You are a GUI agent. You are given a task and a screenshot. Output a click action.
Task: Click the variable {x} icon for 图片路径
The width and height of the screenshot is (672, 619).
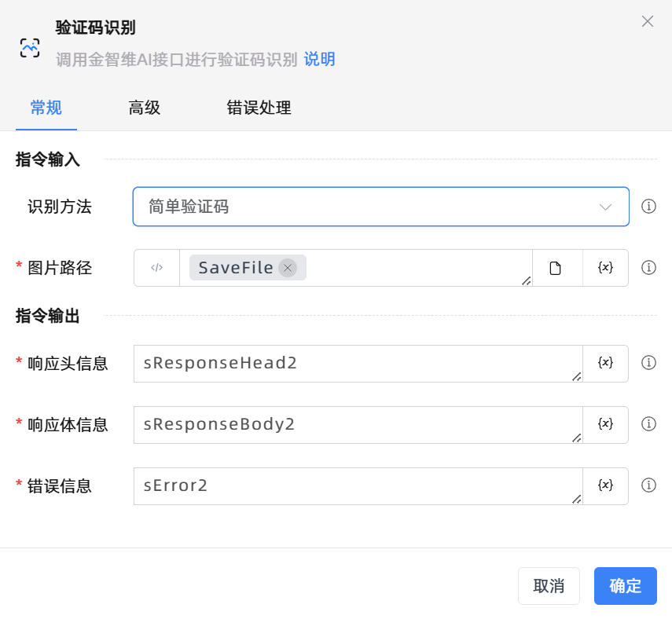605,268
